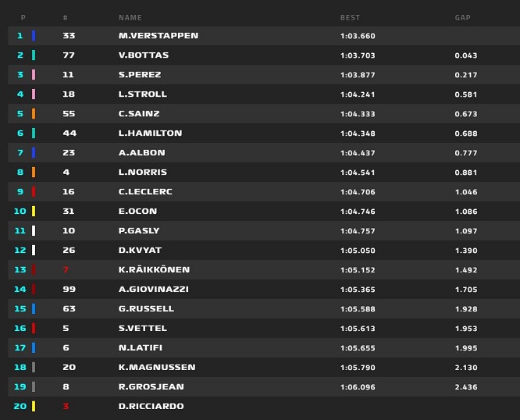
Task: Click K.MAGNUSSEN gap value 2.130
Action: (x=465, y=367)
